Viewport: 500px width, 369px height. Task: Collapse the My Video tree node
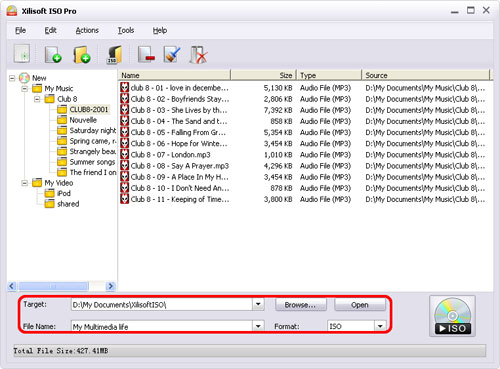click(x=25, y=183)
